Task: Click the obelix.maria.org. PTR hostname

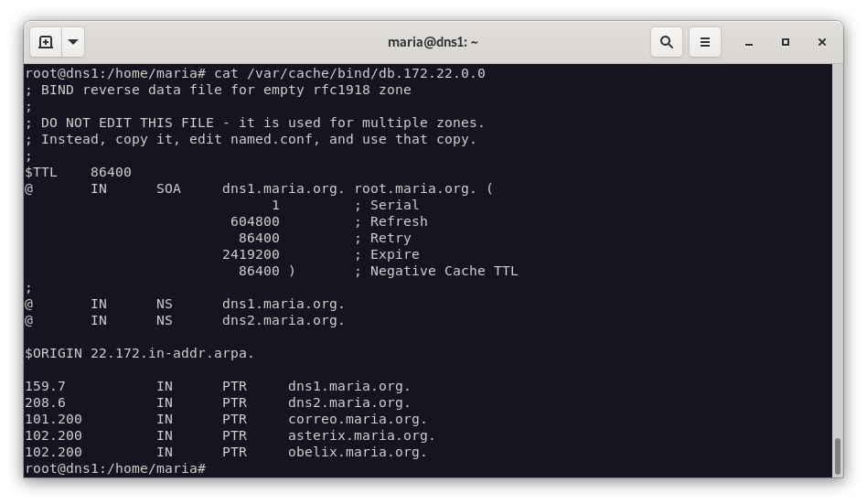Action: click(358, 452)
